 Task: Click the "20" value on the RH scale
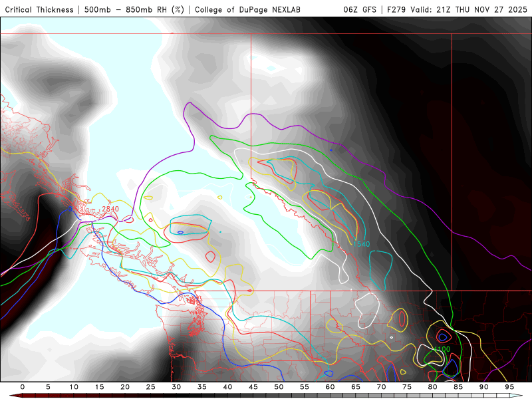pos(125,387)
